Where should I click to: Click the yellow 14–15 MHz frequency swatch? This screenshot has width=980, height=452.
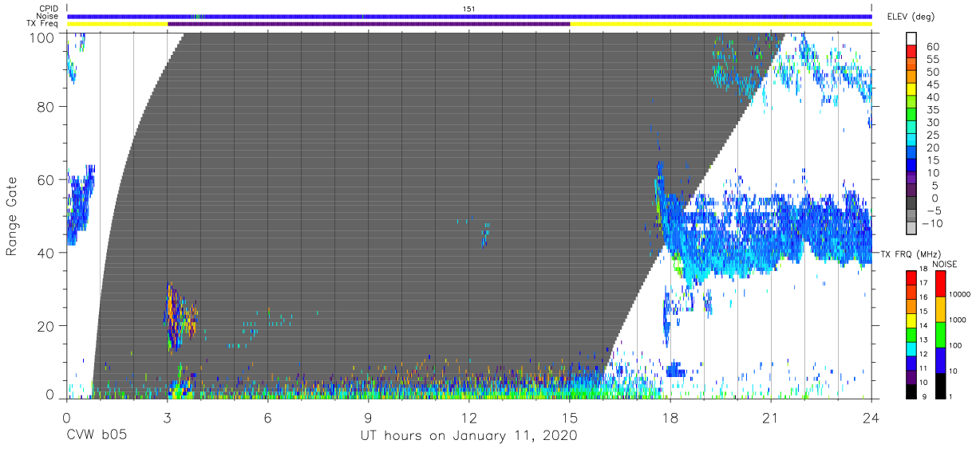(911, 320)
